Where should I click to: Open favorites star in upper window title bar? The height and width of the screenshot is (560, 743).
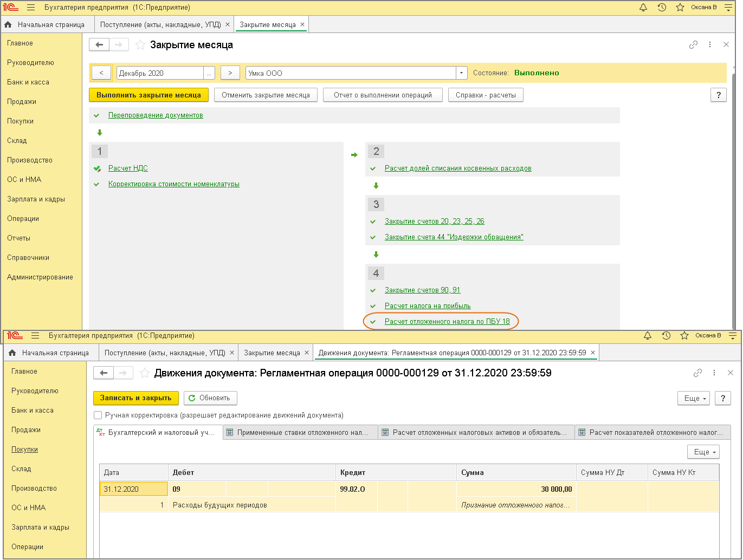tap(680, 8)
